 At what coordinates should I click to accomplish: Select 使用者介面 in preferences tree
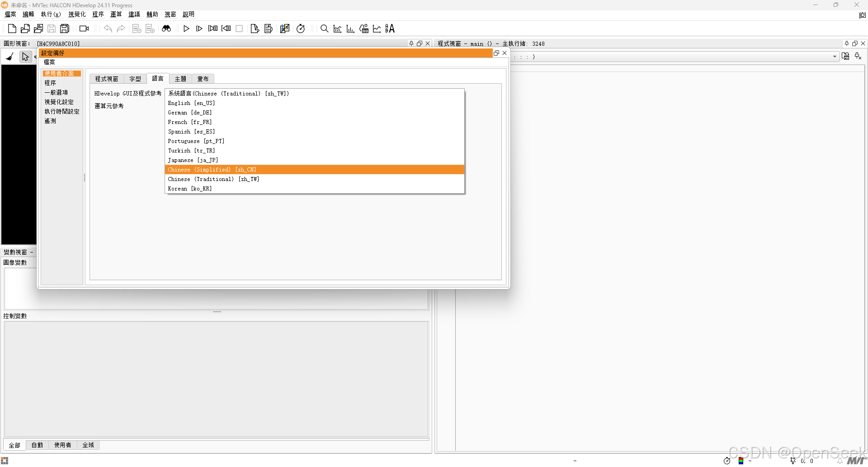(61, 73)
